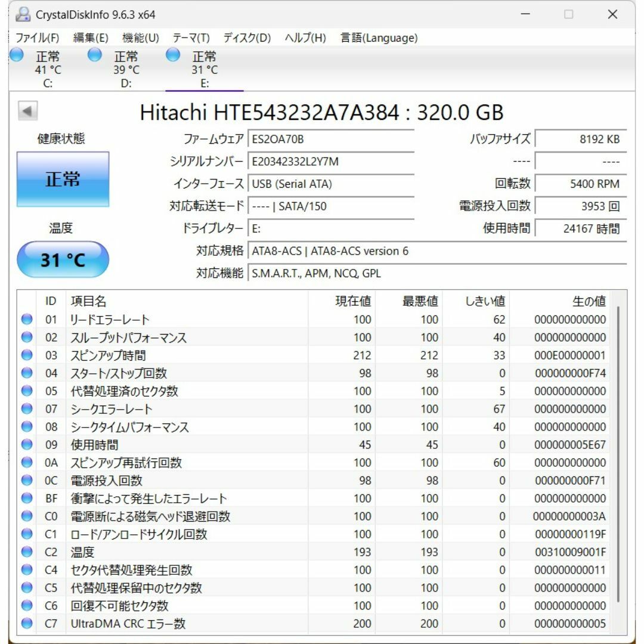Click status orb of attribute C0 row
The image size is (644, 644).
click(x=27, y=516)
